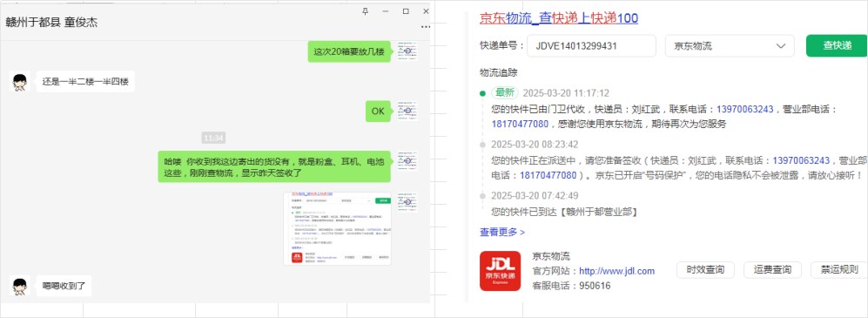Click contact avatar beside 嗯嗯收到了 message
The image size is (868, 318).
point(20,286)
